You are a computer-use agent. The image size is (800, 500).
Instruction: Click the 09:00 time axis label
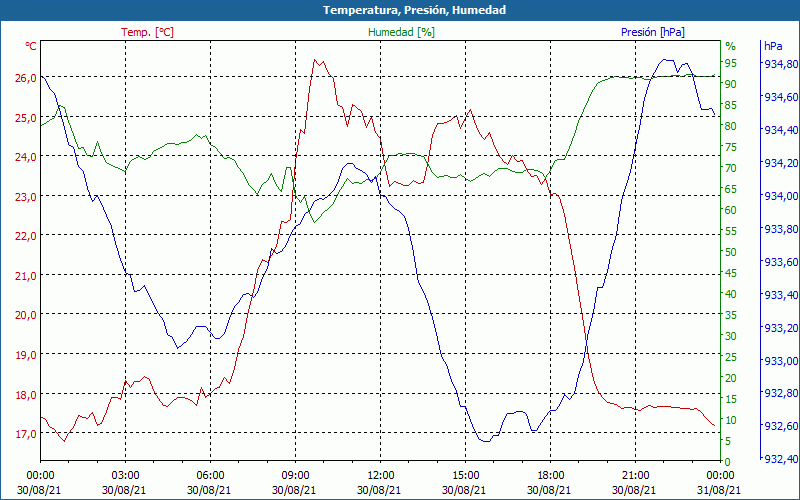295,476
